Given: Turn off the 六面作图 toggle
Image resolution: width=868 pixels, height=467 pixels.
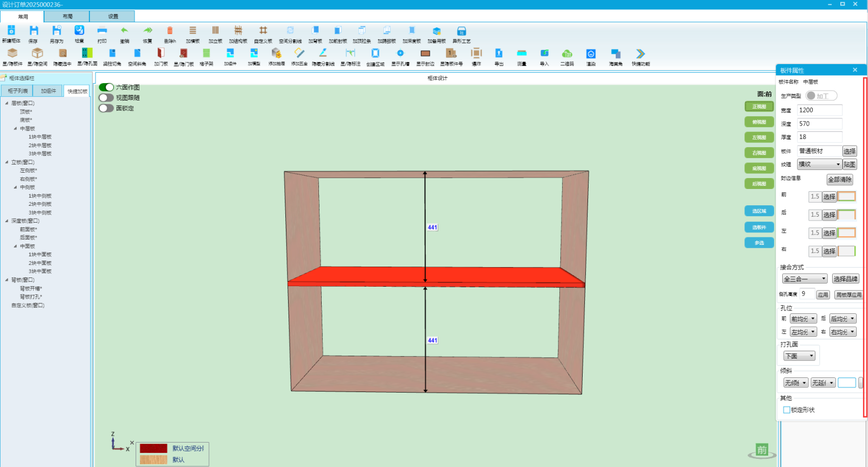Looking at the screenshot, I should 106,87.
